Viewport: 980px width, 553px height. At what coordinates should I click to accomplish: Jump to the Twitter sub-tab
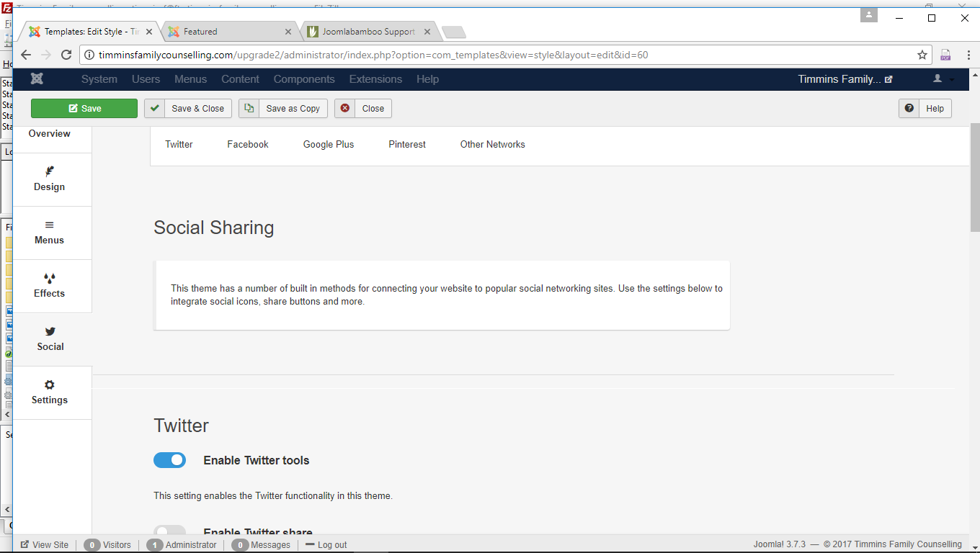click(179, 145)
